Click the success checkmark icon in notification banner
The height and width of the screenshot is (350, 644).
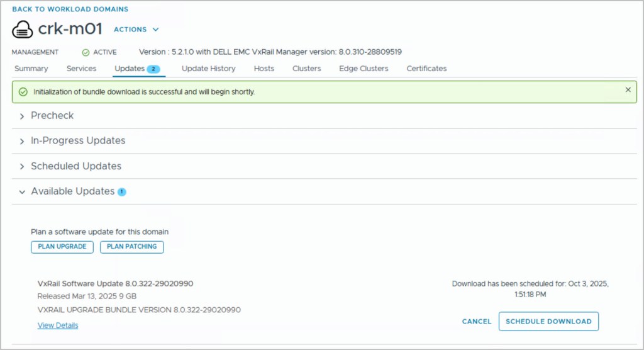[23, 92]
